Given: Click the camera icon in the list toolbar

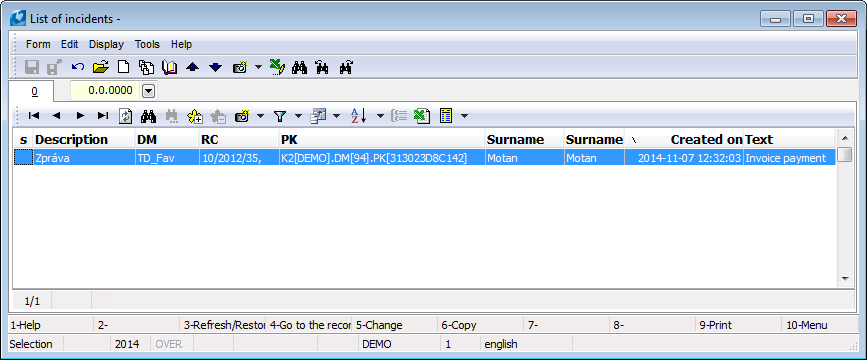Looking at the screenshot, I should (x=242, y=116).
